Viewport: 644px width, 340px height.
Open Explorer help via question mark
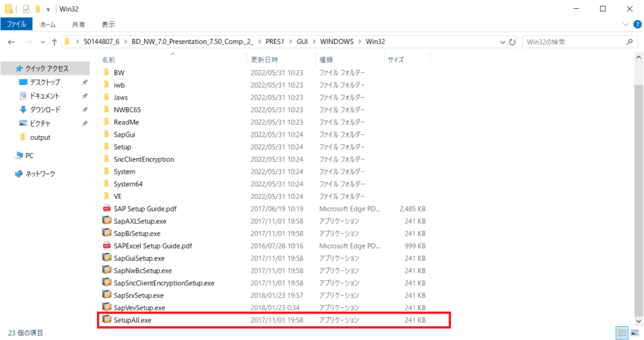coord(638,25)
